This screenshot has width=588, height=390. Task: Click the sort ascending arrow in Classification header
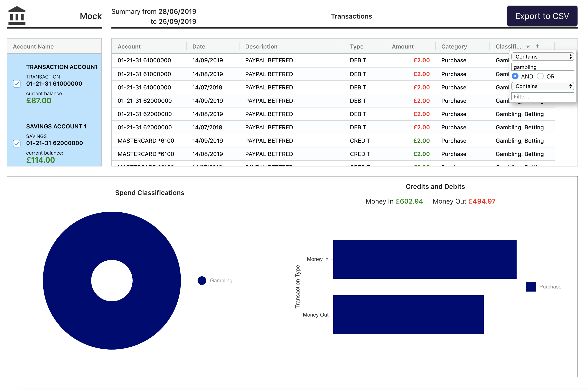pyautogui.click(x=538, y=46)
